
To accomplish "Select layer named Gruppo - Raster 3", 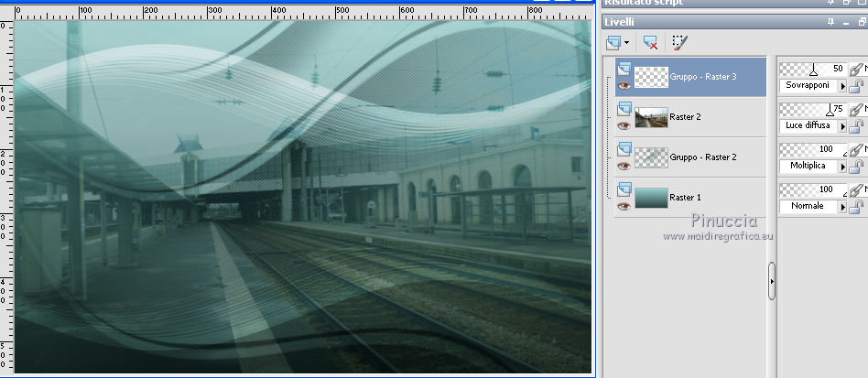I will [703, 77].
